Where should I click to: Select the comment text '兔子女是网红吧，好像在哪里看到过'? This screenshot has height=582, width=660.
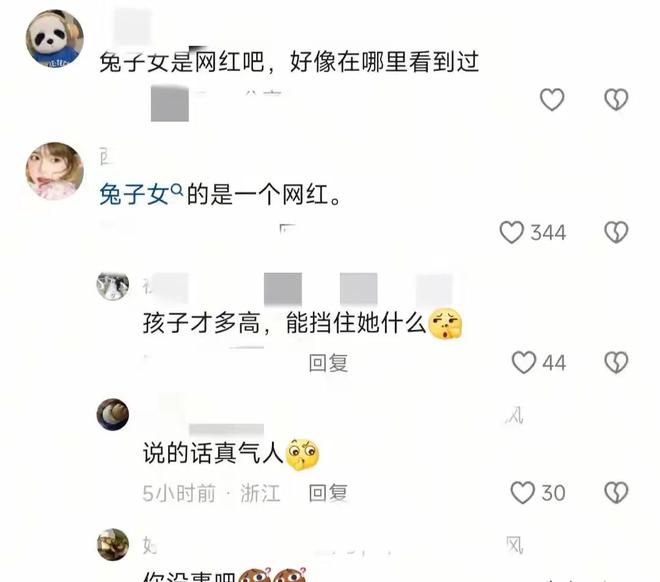pyautogui.click(x=289, y=62)
